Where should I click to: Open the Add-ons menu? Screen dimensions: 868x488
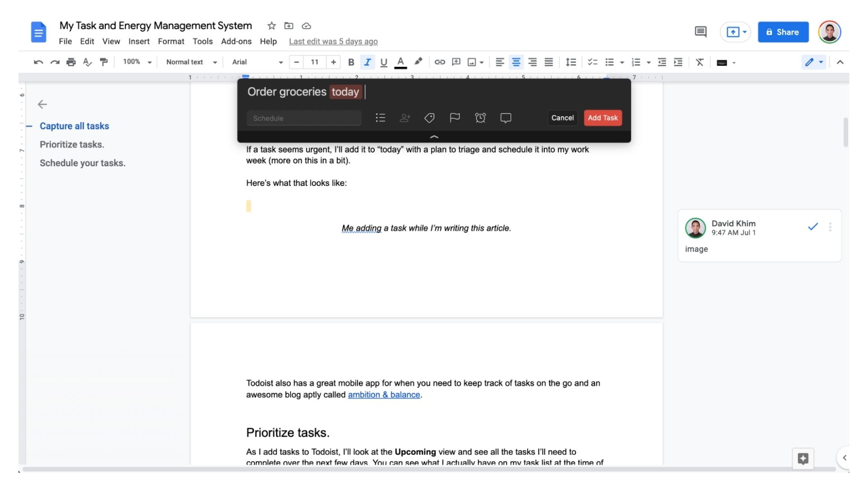236,41
